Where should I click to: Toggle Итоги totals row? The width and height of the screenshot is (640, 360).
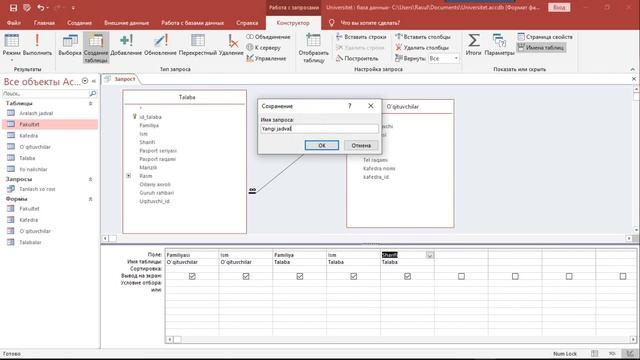click(473, 45)
